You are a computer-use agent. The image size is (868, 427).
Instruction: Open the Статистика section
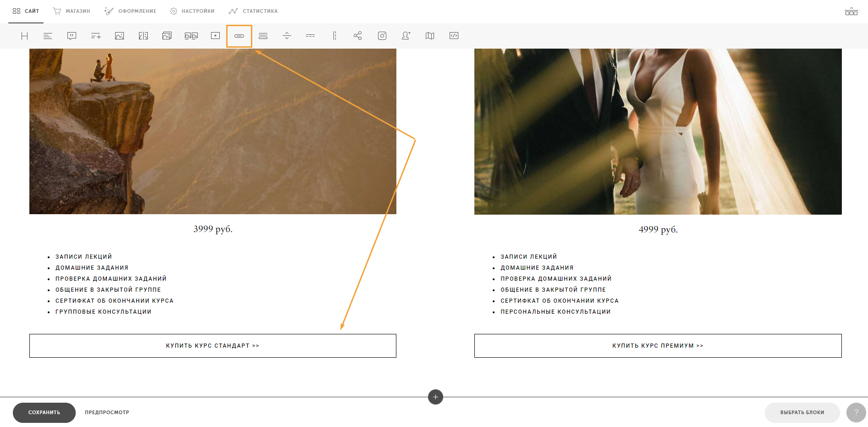point(253,11)
